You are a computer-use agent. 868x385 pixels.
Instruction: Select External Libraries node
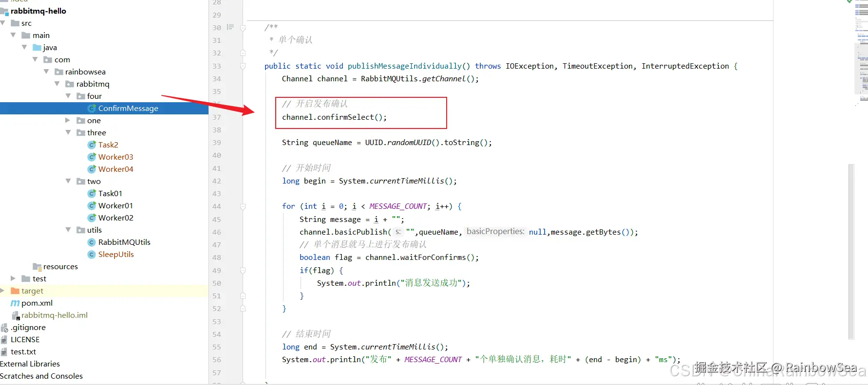point(30,364)
